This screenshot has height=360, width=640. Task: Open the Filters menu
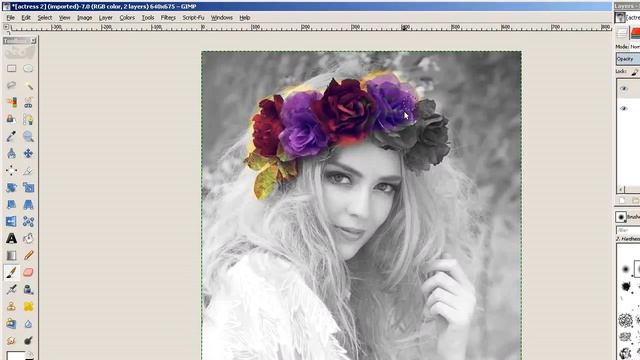(x=168, y=18)
